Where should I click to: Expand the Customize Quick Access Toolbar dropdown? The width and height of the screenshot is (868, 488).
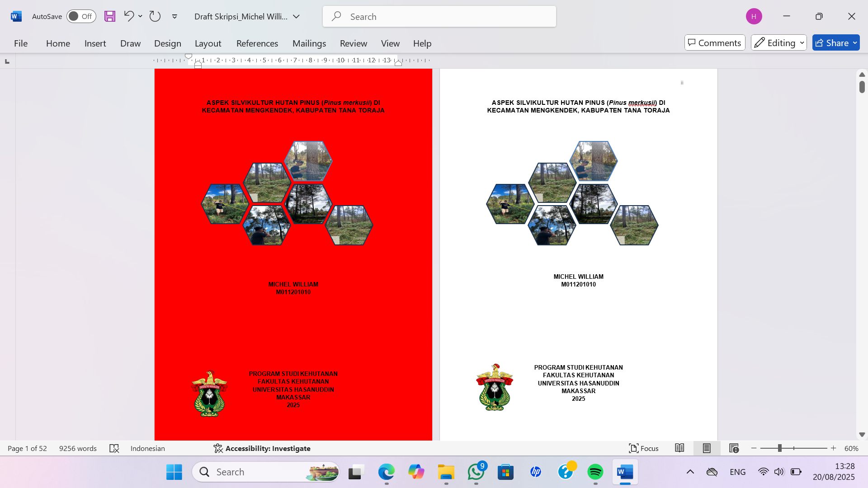175,17
